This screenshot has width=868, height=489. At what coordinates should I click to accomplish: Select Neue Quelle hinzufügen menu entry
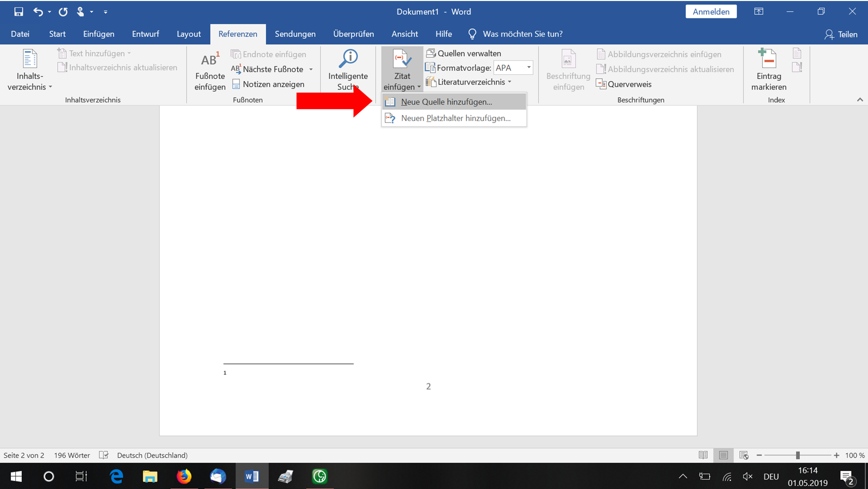coord(446,102)
